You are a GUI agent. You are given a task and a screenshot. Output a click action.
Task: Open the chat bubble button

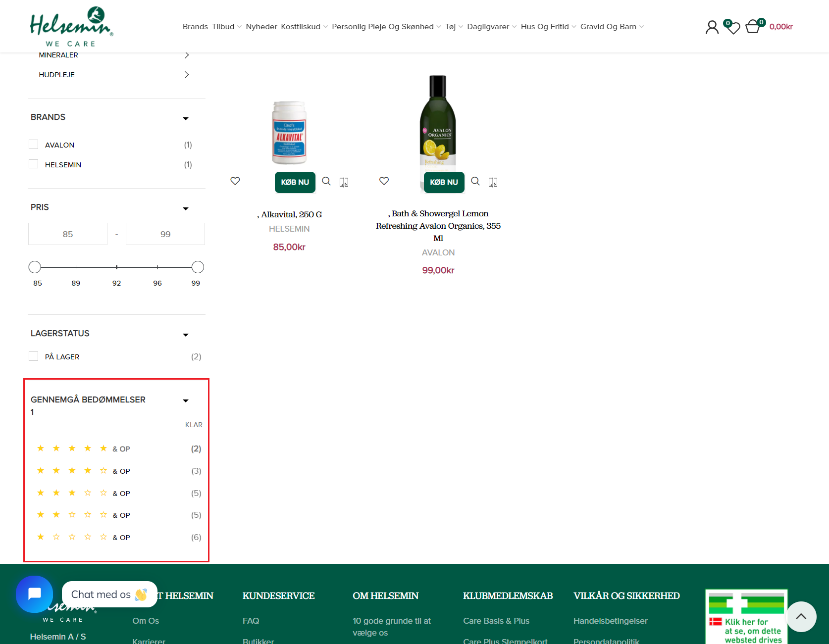point(34,594)
